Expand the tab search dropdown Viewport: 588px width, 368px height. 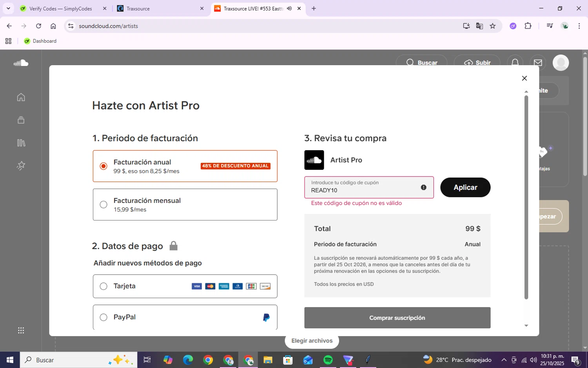coord(8,8)
